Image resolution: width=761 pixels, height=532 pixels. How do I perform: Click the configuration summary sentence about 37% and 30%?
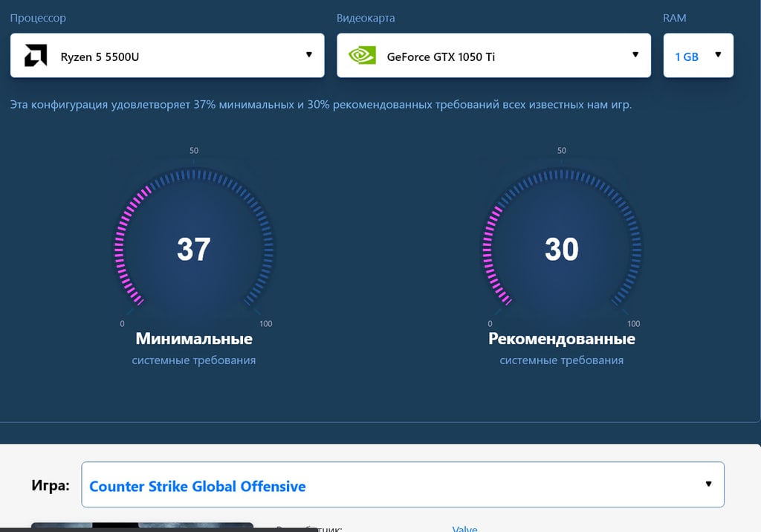click(x=321, y=104)
